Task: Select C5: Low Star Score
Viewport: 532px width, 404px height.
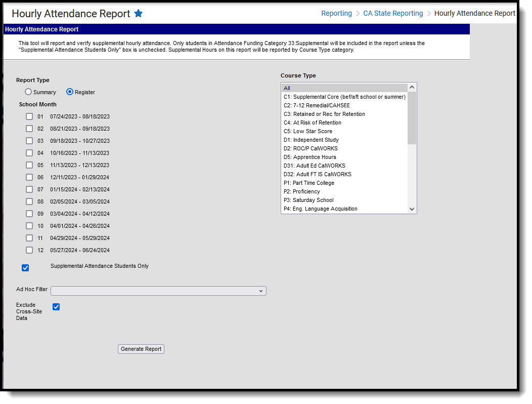Action: (344, 131)
